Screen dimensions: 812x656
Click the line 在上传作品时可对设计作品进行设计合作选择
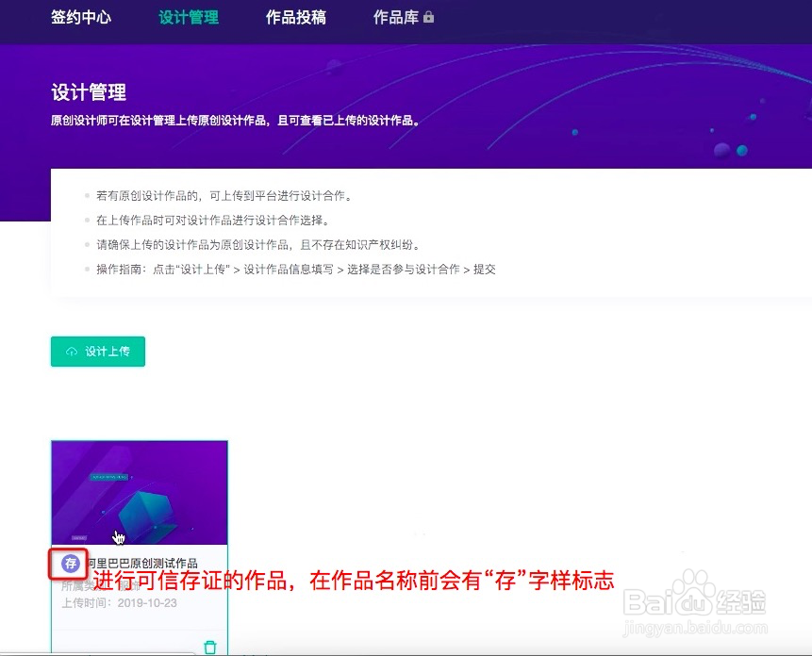coord(213,220)
